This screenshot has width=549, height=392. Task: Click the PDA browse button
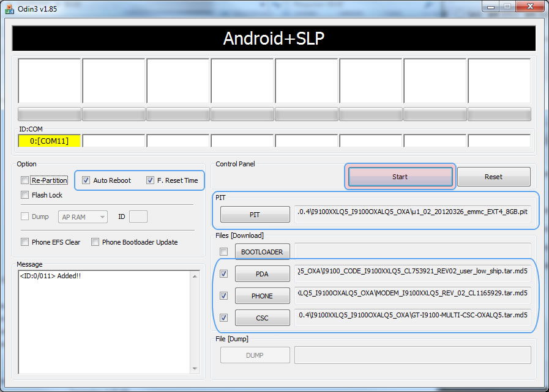click(x=262, y=274)
